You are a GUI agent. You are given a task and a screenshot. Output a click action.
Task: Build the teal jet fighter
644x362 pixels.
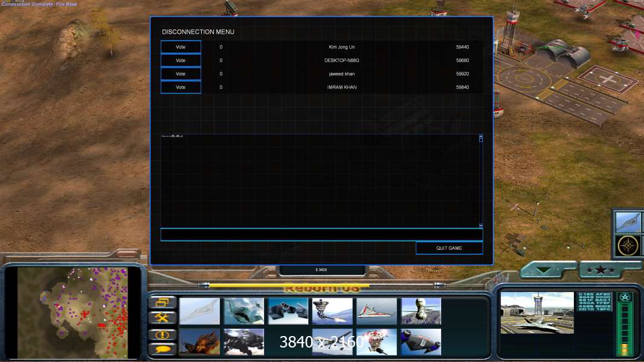coord(244,311)
